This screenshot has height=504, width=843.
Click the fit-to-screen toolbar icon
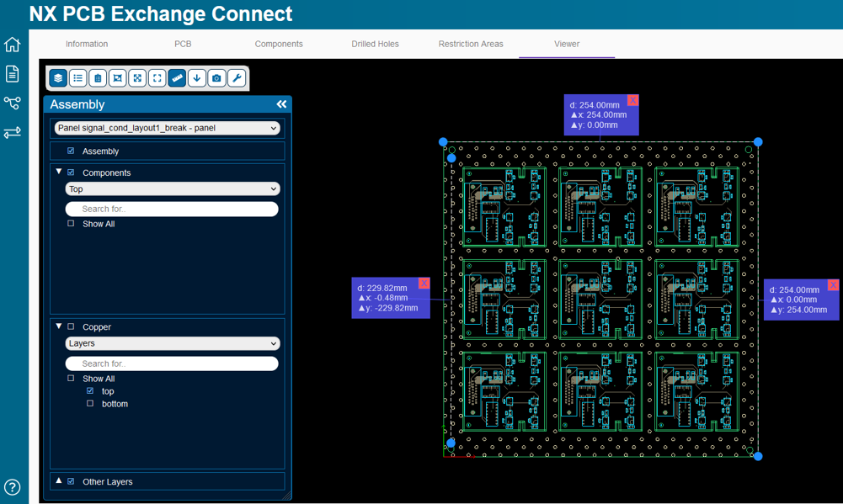click(x=157, y=77)
